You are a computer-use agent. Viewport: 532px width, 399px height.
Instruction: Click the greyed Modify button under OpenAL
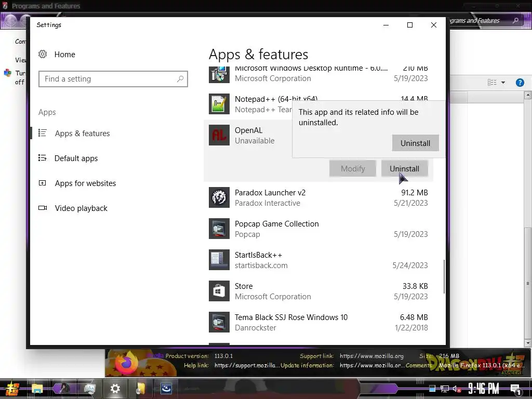[353, 169]
